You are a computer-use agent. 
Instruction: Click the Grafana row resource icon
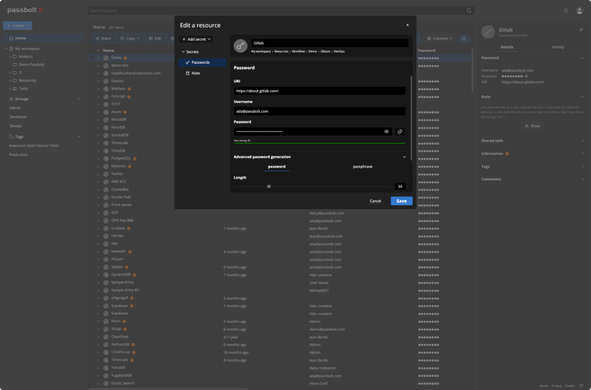[x=106, y=228]
